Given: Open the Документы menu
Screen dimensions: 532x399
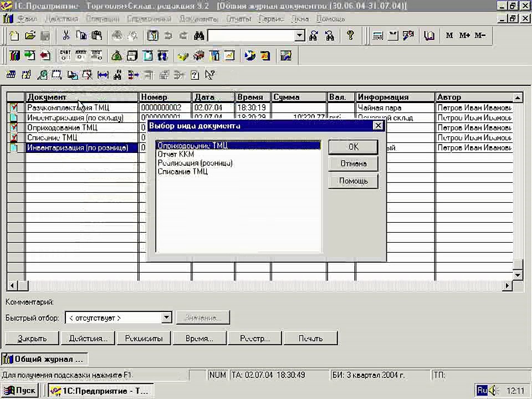Looking at the screenshot, I should (198, 19).
